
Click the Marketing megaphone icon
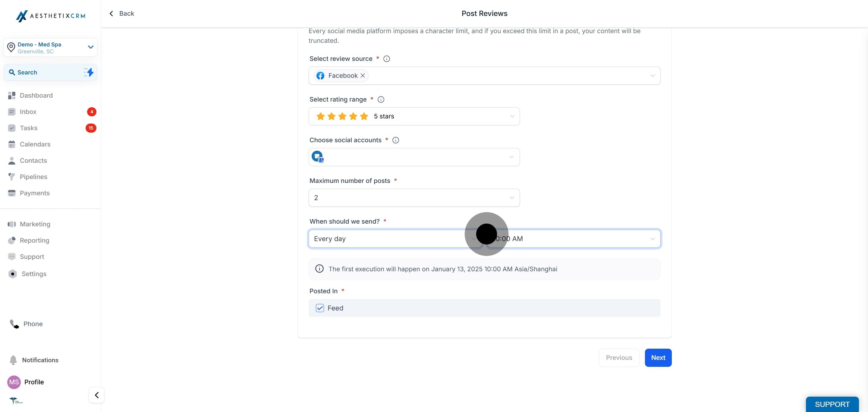click(12, 224)
